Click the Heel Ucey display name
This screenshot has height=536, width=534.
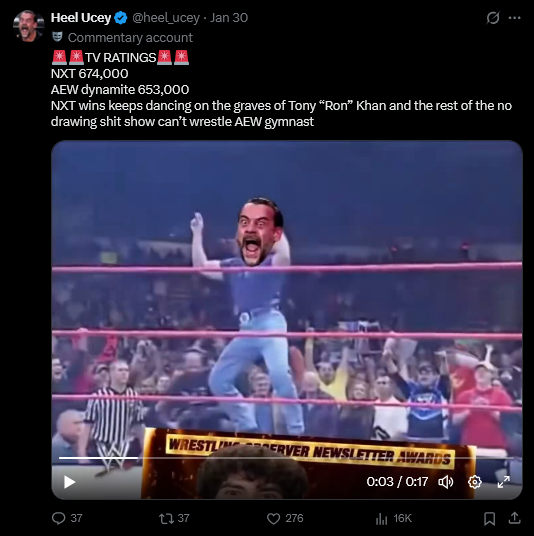click(x=81, y=18)
